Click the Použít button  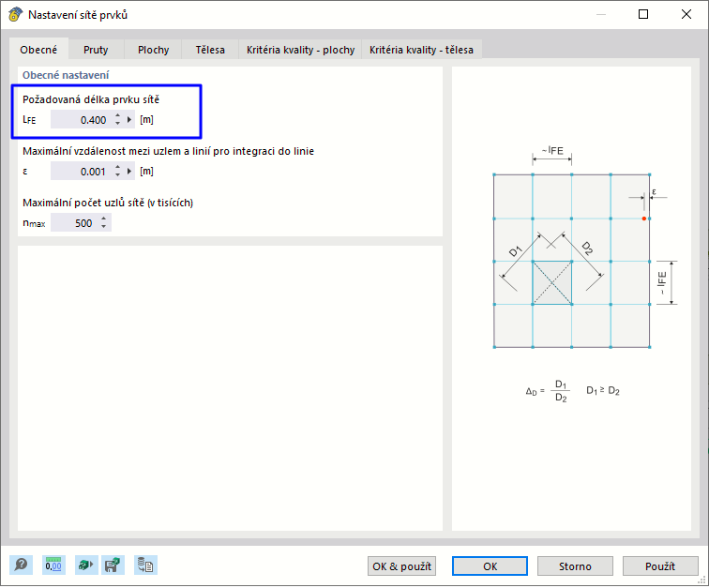[660, 566]
